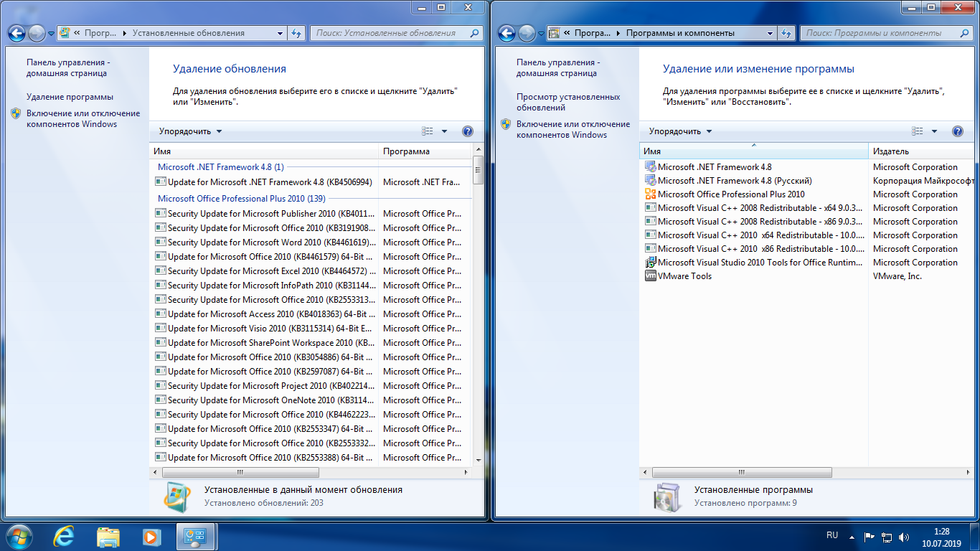Image resolution: width=980 pixels, height=551 pixels.
Task: Select Microsoft Visual C++ 2010 x86 Redistributable row
Action: tap(808, 249)
